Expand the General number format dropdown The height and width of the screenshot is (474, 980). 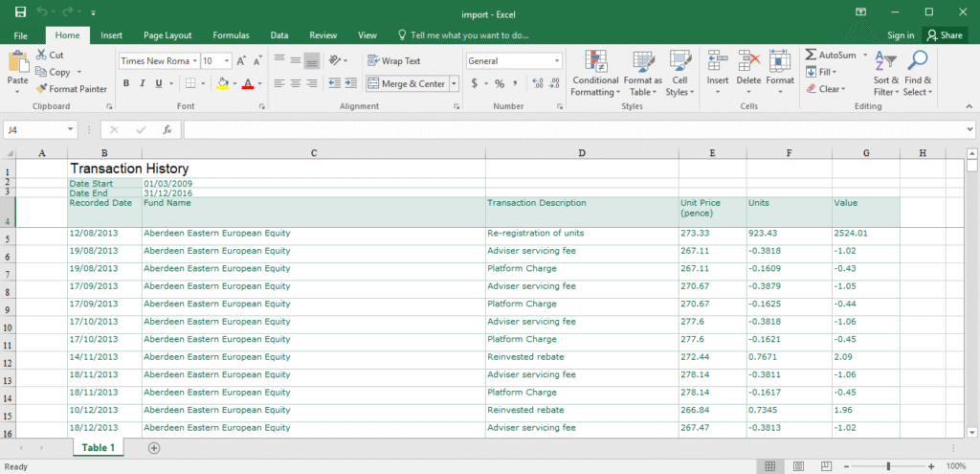coord(557,60)
